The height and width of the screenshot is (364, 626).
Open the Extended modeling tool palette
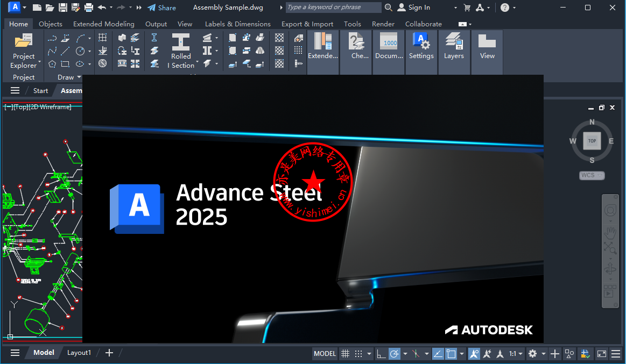323,46
